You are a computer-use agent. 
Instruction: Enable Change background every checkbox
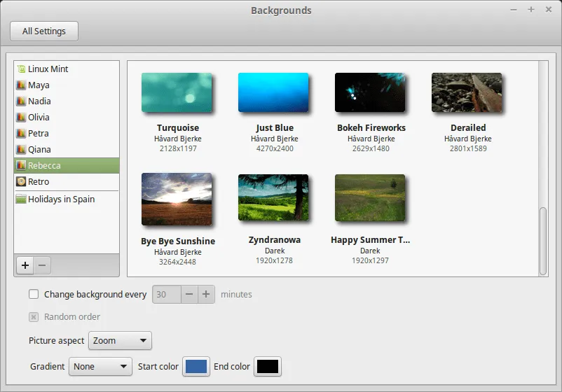click(34, 295)
